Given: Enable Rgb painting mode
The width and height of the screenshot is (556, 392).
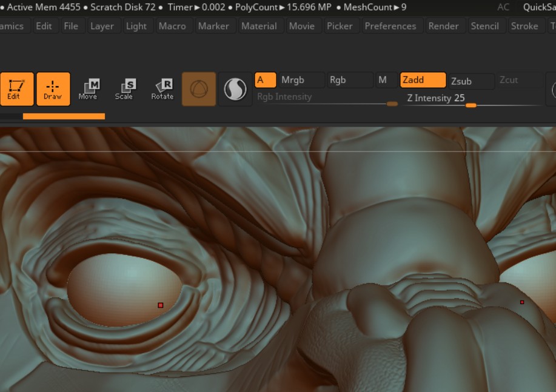Looking at the screenshot, I should [x=350, y=80].
